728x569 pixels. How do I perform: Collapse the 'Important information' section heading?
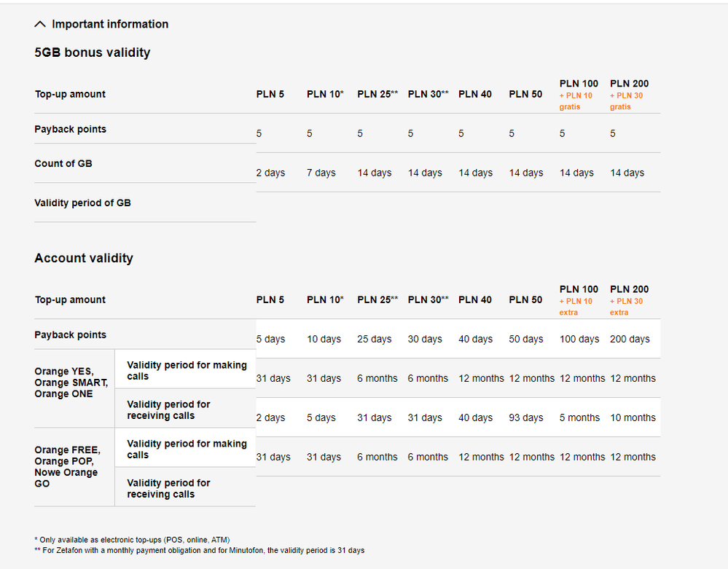point(109,24)
